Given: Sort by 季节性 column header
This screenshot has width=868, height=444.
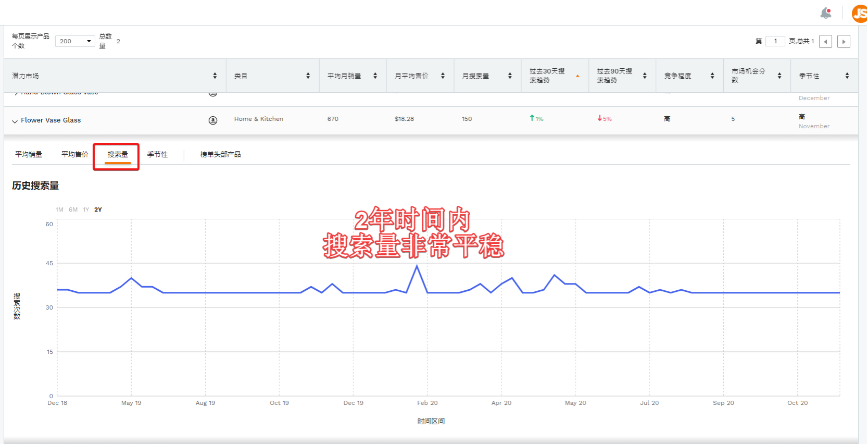Looking at the screenshot, I should (847, 76).
